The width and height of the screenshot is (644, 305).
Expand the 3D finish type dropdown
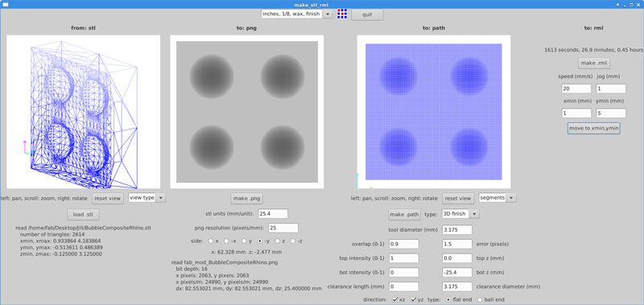460,214
